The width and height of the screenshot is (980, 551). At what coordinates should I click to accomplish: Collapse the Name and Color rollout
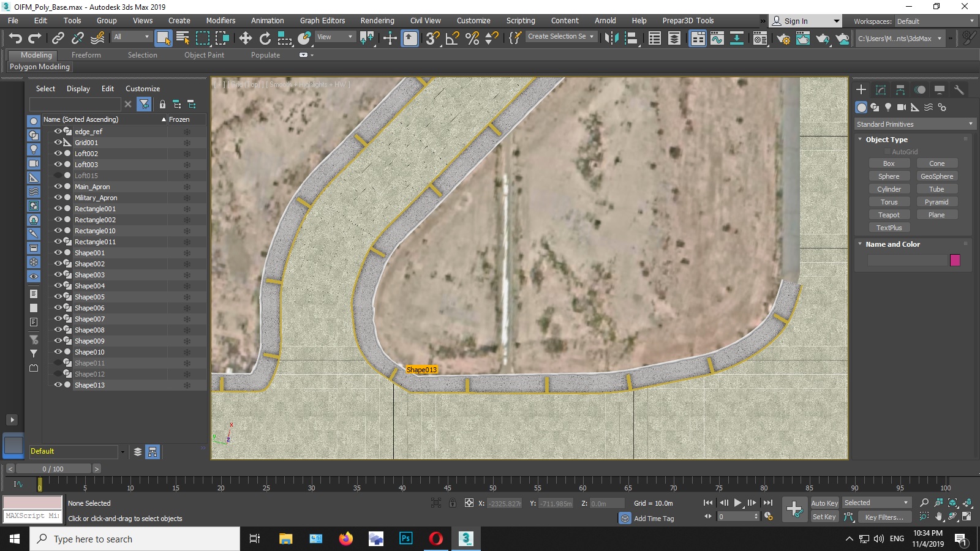[860, 244]
